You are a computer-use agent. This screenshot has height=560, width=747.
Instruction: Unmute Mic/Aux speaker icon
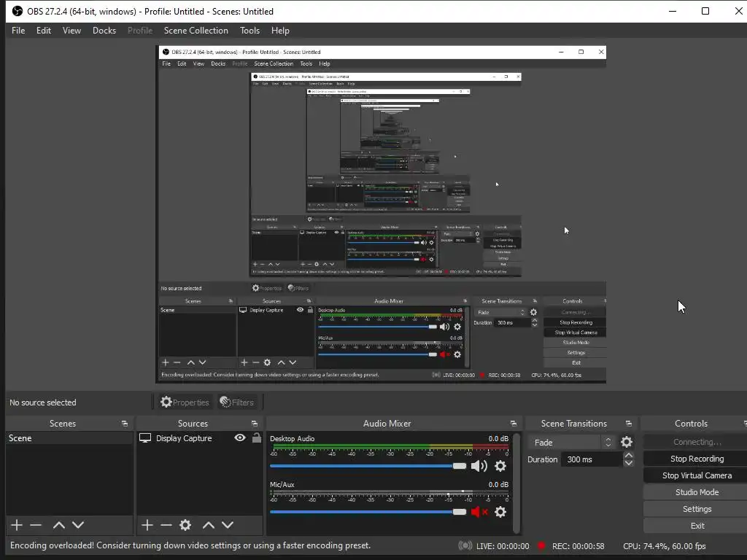(479, 512)
